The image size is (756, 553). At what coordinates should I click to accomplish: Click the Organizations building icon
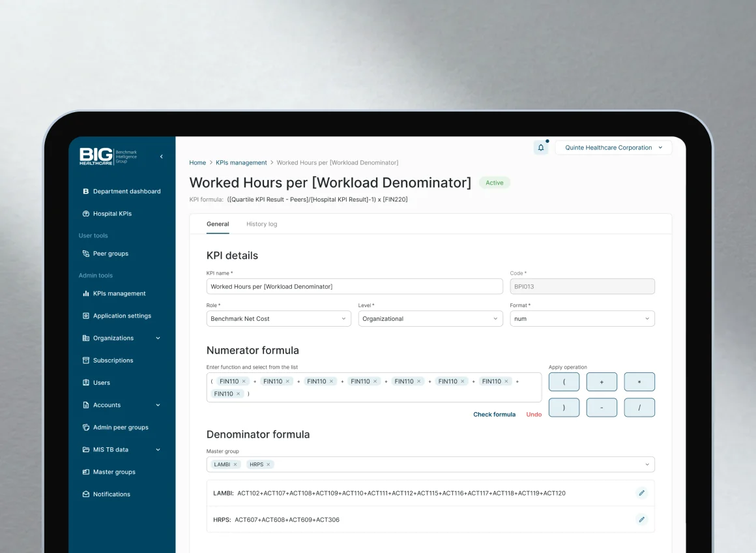[86, 338]
